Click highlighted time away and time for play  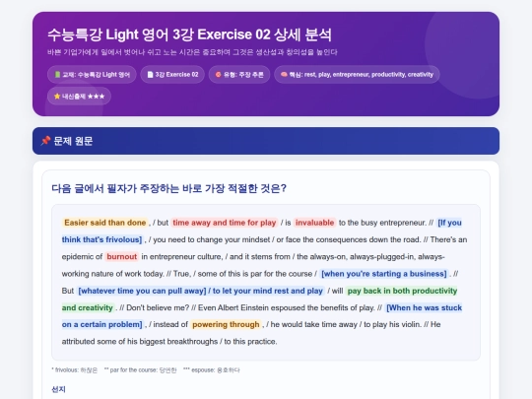pos(225,223)
